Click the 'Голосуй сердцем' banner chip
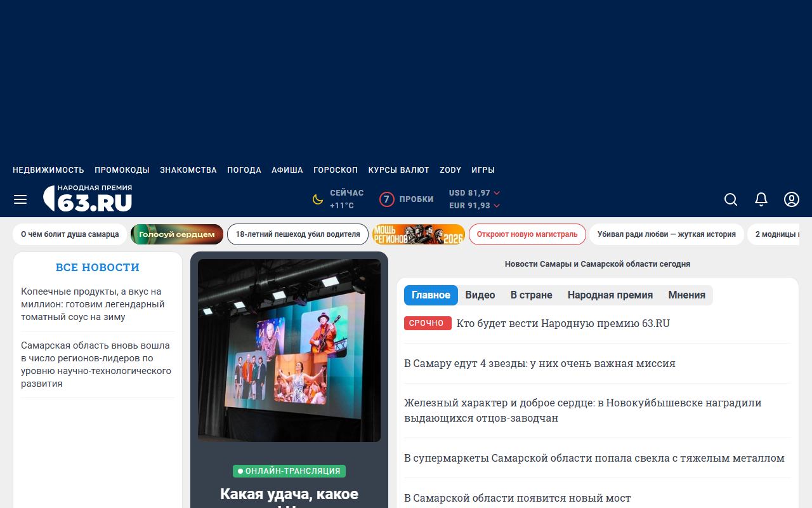812x508 pixels. point(177,234)
